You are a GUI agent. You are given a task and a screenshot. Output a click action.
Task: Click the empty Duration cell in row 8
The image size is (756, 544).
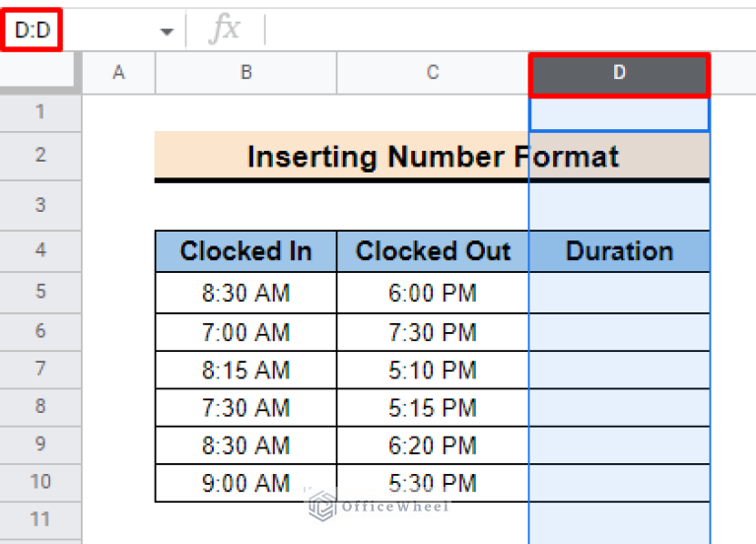tap(619, 408)
